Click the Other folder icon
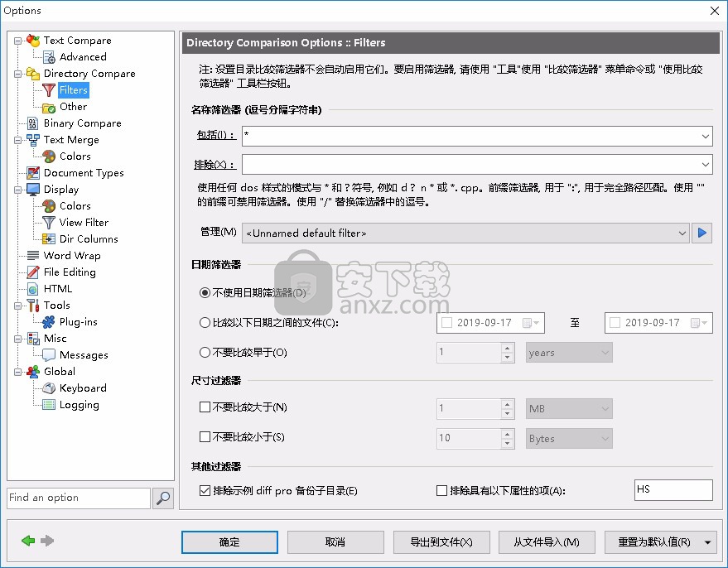This screenshot has width=728, height=568. tap(49, 107)
